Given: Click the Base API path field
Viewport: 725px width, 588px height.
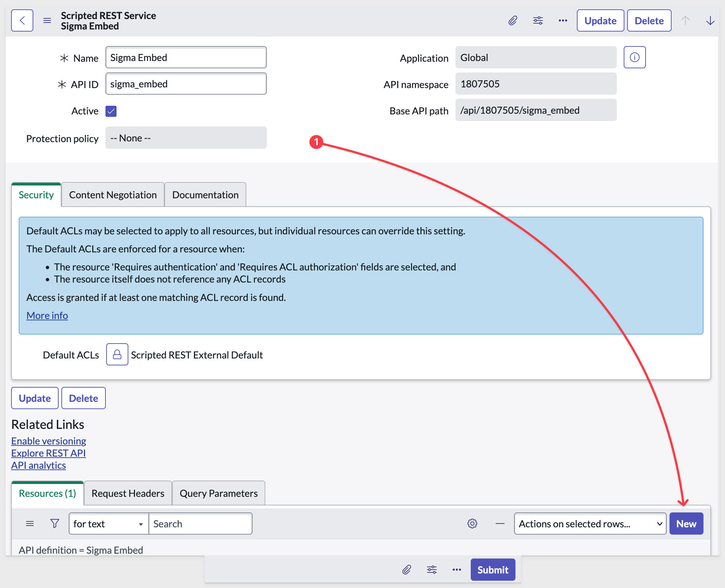Looking at the screenshot, I should click(x=536, y=110).
